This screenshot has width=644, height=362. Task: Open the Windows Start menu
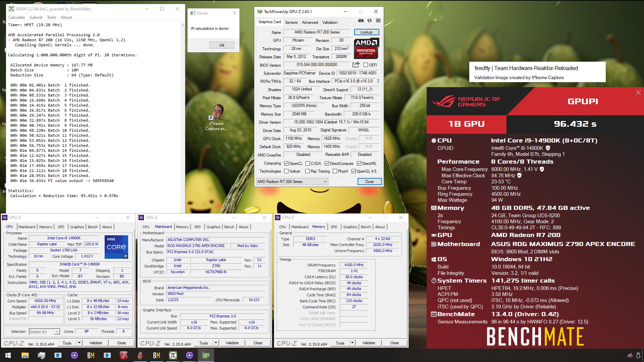click(x=8, y=355)
